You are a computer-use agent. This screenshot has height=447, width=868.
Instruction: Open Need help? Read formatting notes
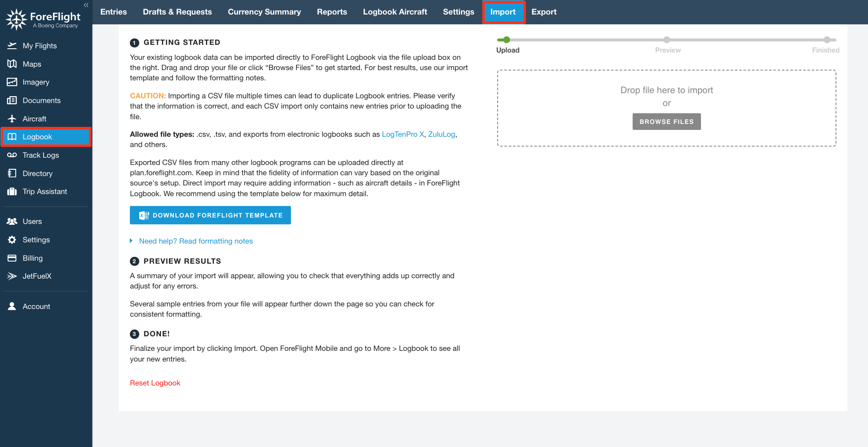coord(196,241)
